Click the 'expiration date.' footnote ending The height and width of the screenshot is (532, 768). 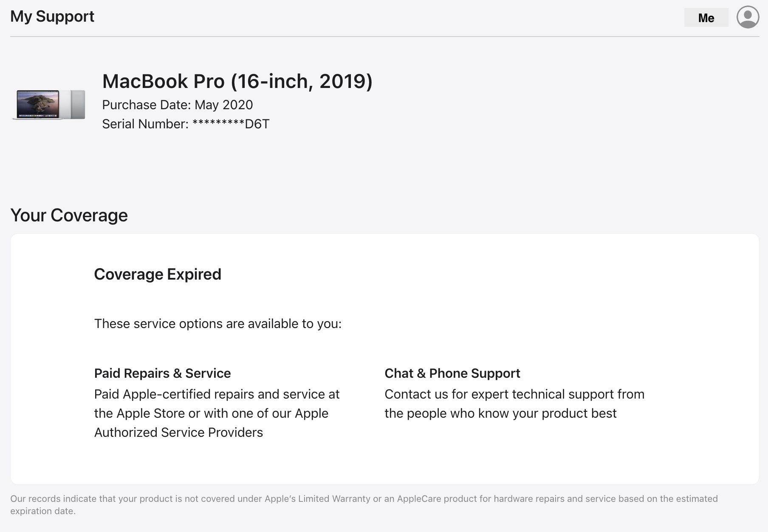(x=43, y=511)
